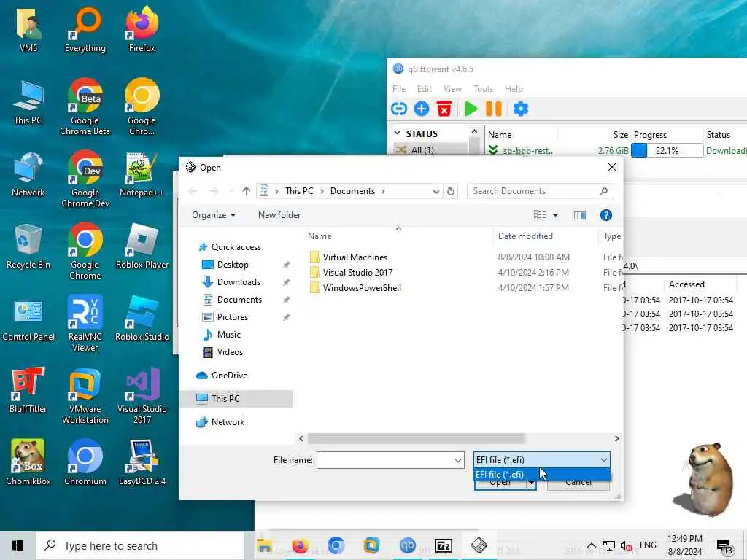The image size is (747, 560).
Task: Launch EasyBCD 2.4 desktop shortcut
Action: (142, 462)
